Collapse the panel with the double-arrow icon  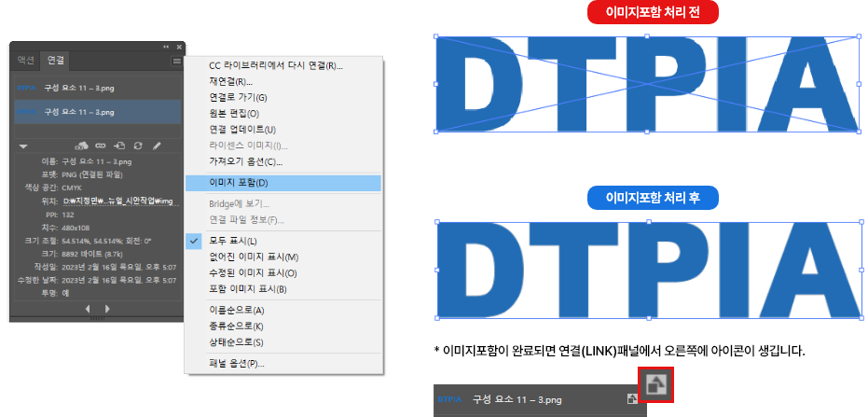[x=166, y=47]
